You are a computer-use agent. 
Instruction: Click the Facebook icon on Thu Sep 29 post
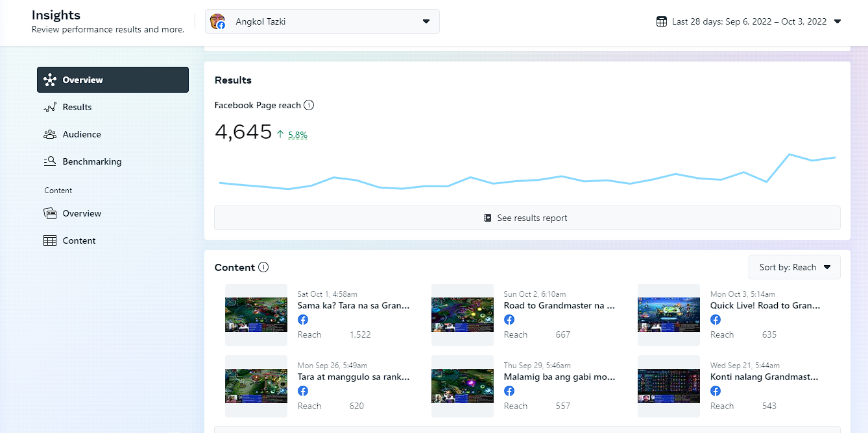point(509,391)
